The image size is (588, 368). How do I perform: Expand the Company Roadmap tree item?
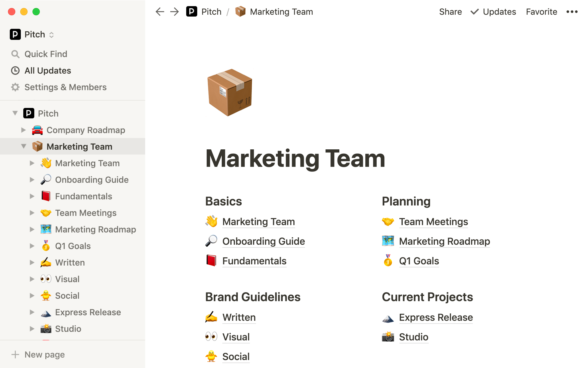pos(24,130)
